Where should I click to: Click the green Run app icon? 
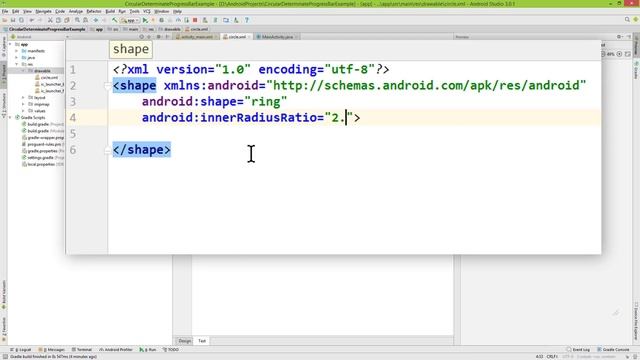point(145,20)
